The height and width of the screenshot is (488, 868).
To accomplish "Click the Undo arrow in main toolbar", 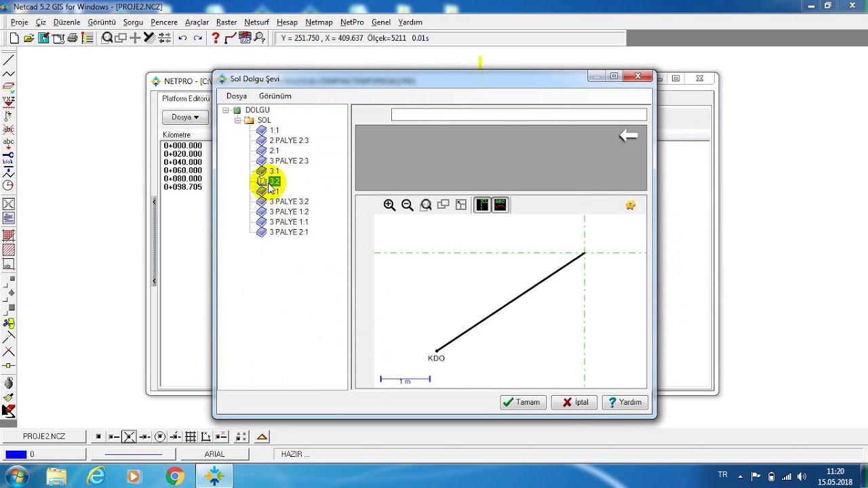I will [182, 38].
